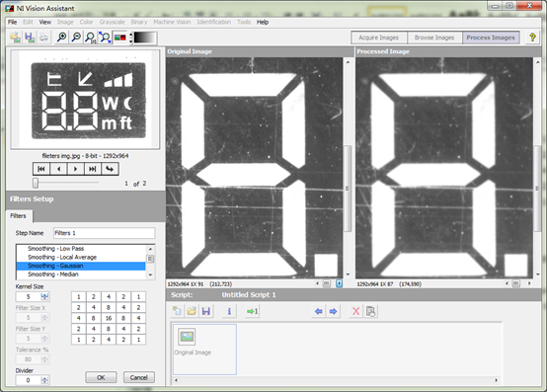Image resolution: width=547 pixels, height=392 pixels.
Task: Click the filter list down arrow
Action: pyautogui.click(x=150, y=274)
